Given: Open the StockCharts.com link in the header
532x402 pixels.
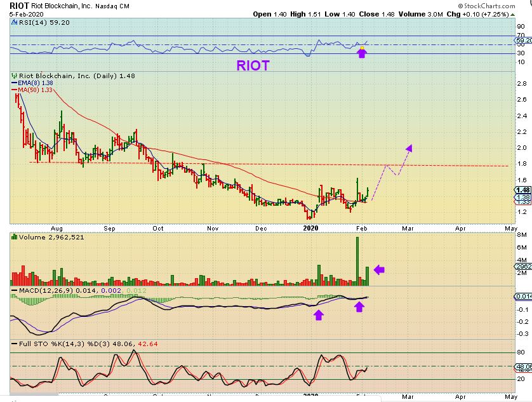Looking at the screenshot, I should (486, 6).
